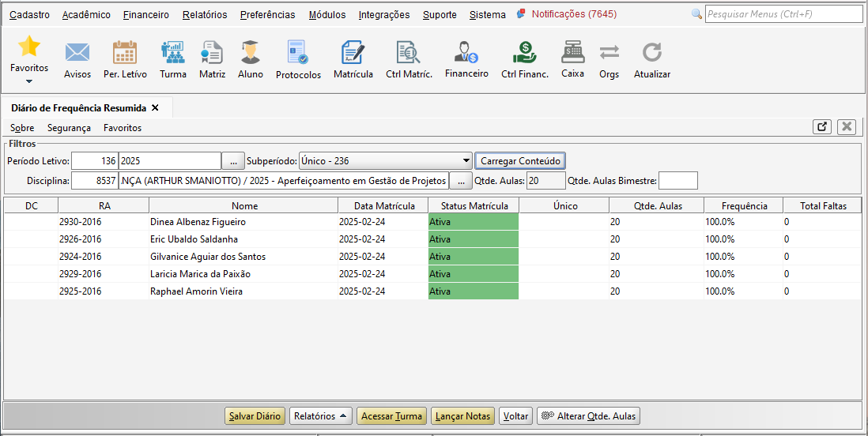The image size is (868, 436).
Task: Sort by the Nome column header
Action: tap(244, 206)
